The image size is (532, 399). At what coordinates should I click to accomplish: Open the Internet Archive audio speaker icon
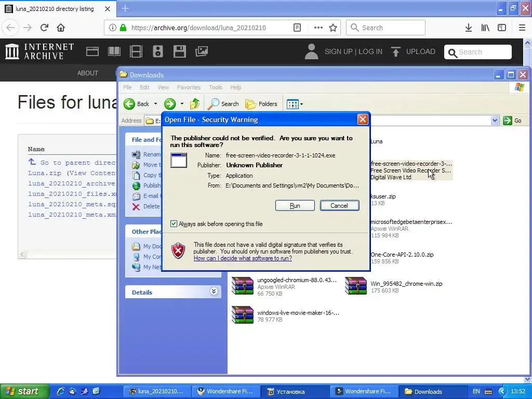[x=158, y=51]
